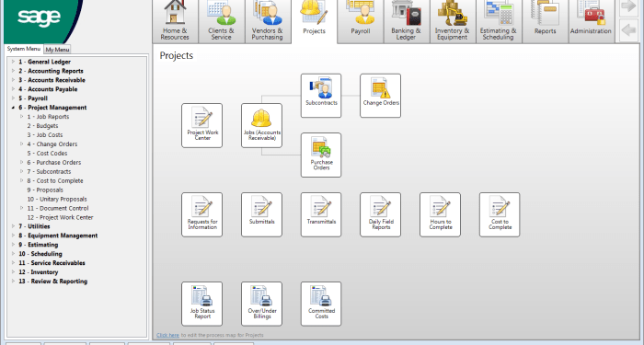Open the Committed Costs report icon
The image size is (644, 345).
point(321,304)
